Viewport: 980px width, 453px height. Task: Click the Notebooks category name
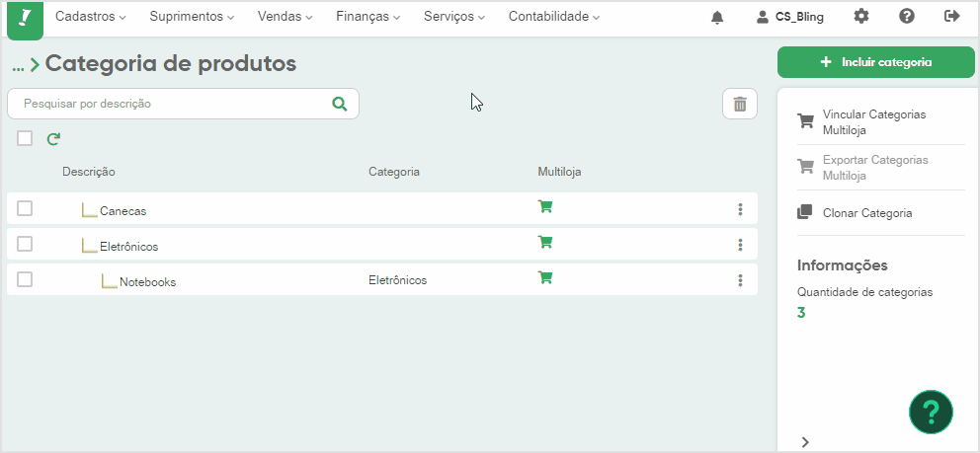(148, 282)
